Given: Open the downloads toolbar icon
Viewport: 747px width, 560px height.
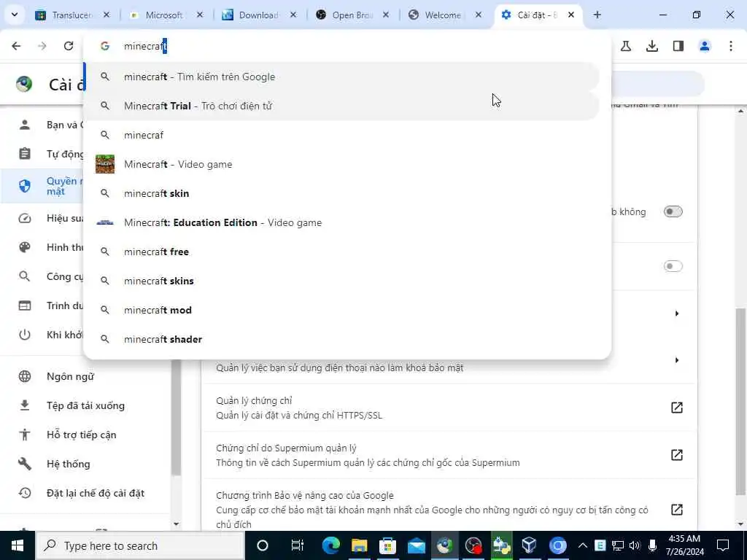Looking at the screenshot, I should [652, 46].
